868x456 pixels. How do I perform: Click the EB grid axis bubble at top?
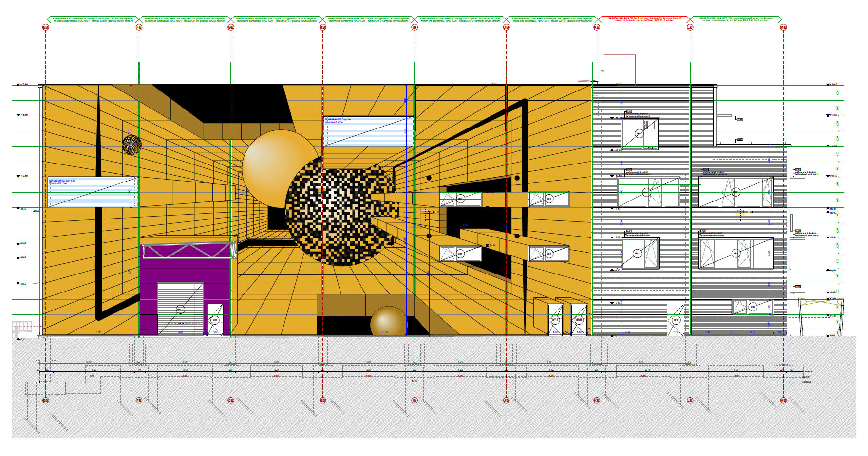[46, 27]
